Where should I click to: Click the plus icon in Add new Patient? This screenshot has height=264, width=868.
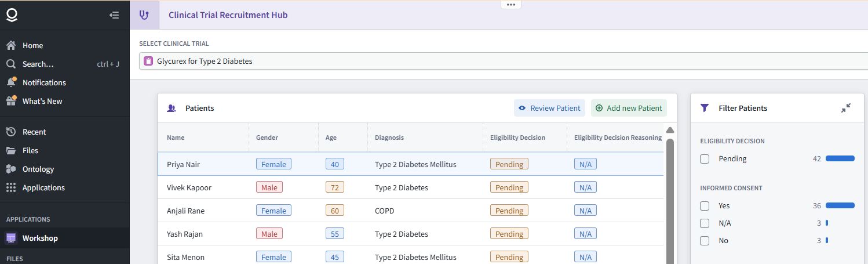click(599, 108)
